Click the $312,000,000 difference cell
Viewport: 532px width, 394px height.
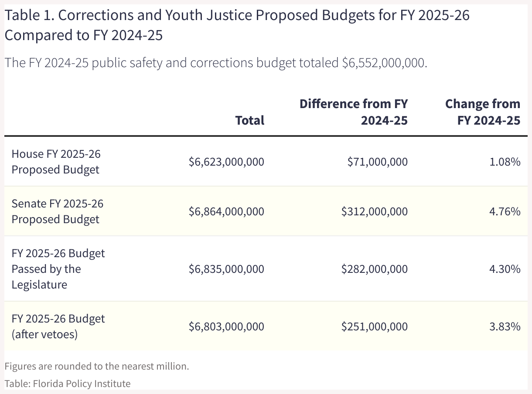coord(374,211)
